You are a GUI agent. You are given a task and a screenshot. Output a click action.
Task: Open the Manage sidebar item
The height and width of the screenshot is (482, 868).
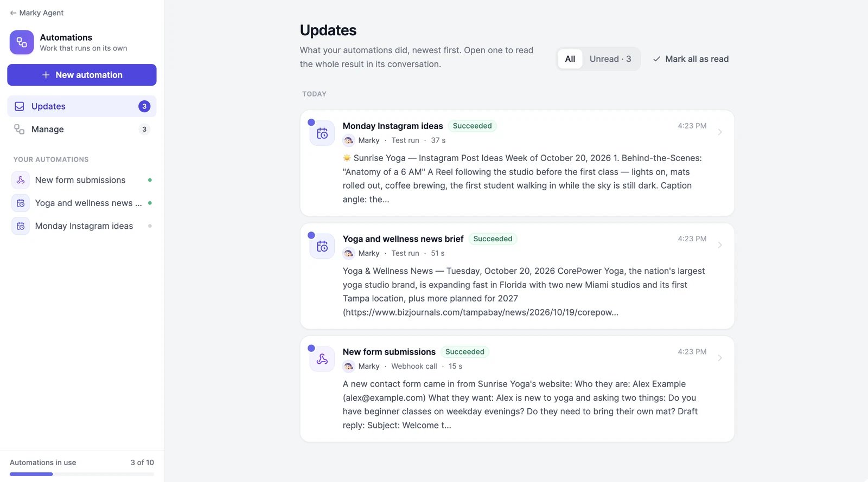coord(82,129)
